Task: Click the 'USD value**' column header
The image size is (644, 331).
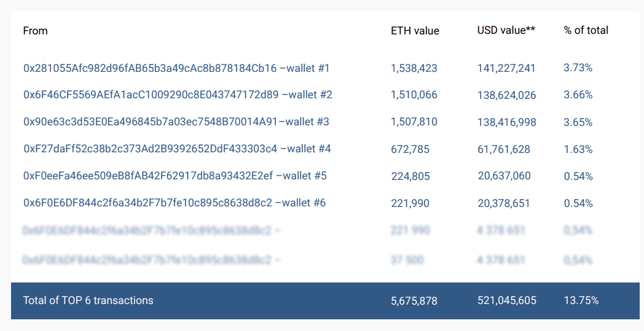Action: point(506,30)
